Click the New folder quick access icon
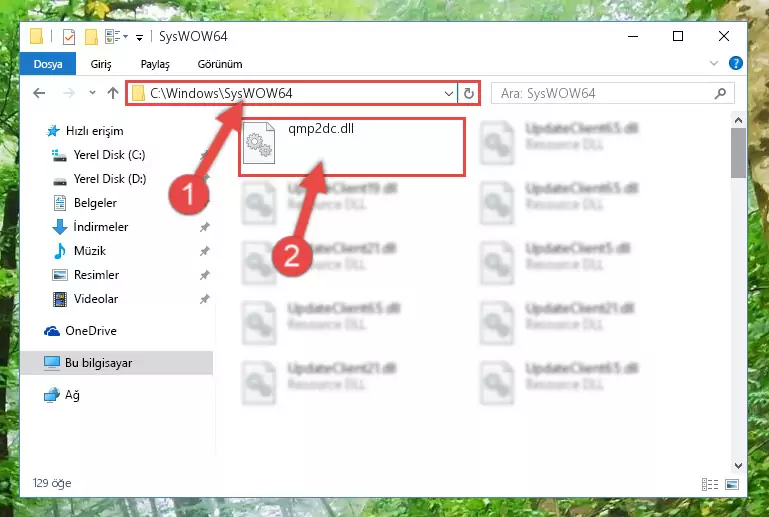Viewport: 769px width, 517px height. (91, 36)
